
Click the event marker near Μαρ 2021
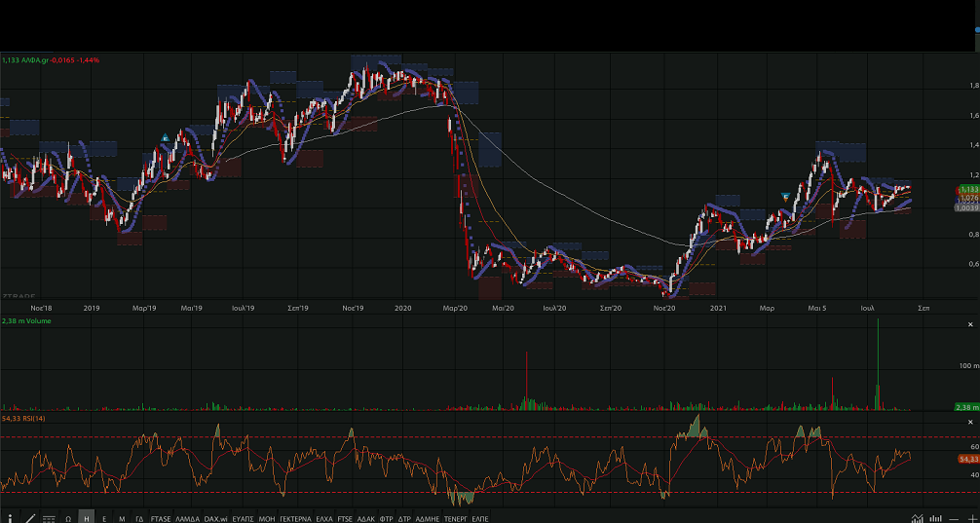point(785,197)
